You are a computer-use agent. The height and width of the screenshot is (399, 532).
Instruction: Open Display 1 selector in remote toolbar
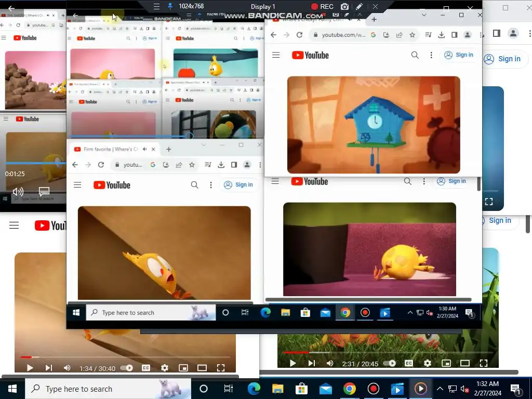click(x=263, y=6)
